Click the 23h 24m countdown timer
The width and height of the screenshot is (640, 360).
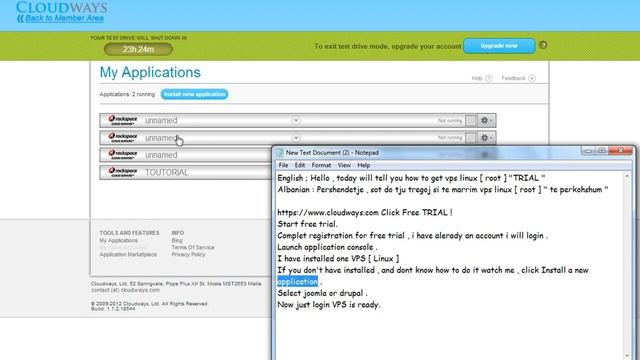tap(138, 49)
